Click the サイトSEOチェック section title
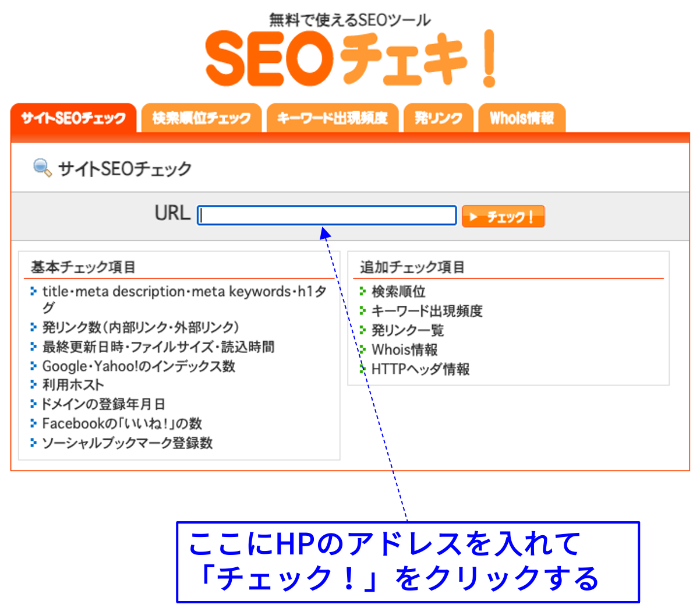700x615 pixels. (x=125, y=169)
